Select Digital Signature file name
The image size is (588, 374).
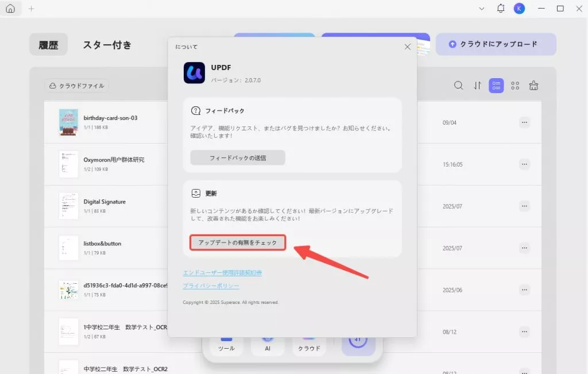pyautogui.click(x=105, y=202)
